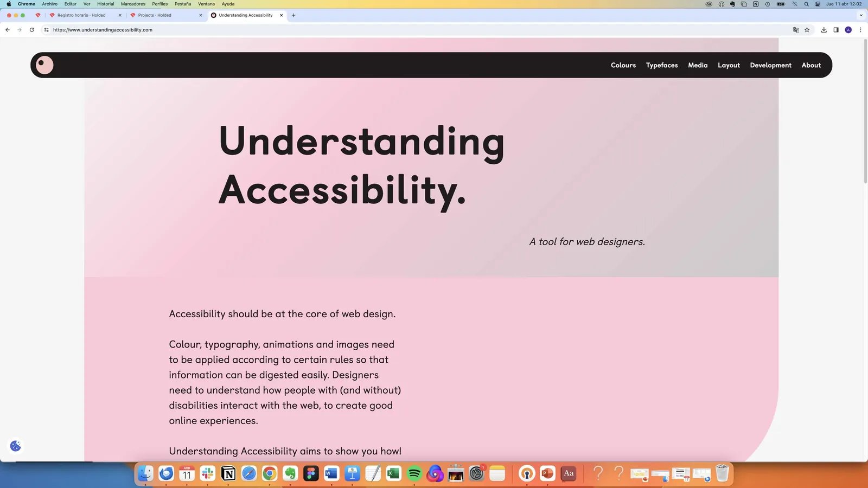Click the menu bar date and time

(x=844, y=4)
